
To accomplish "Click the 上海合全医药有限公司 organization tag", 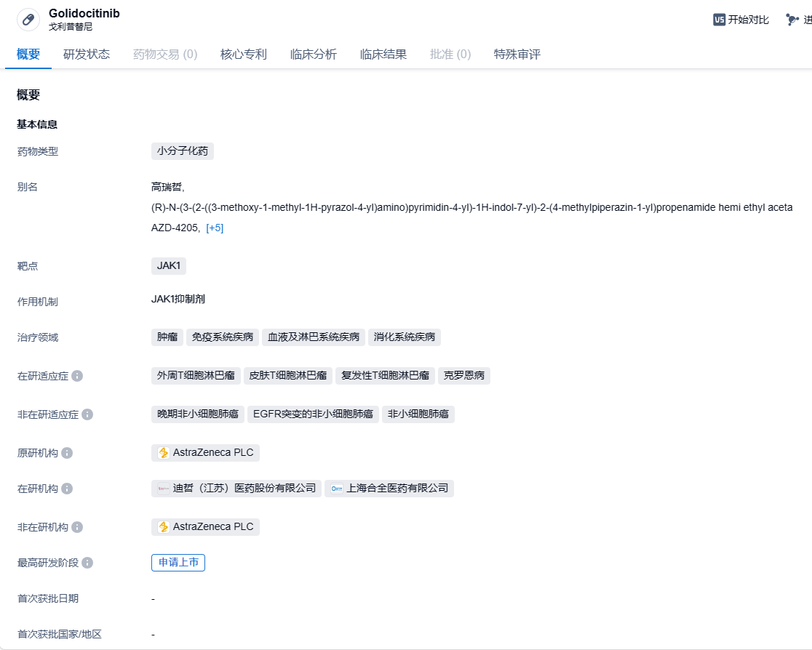I will point(389,489).
